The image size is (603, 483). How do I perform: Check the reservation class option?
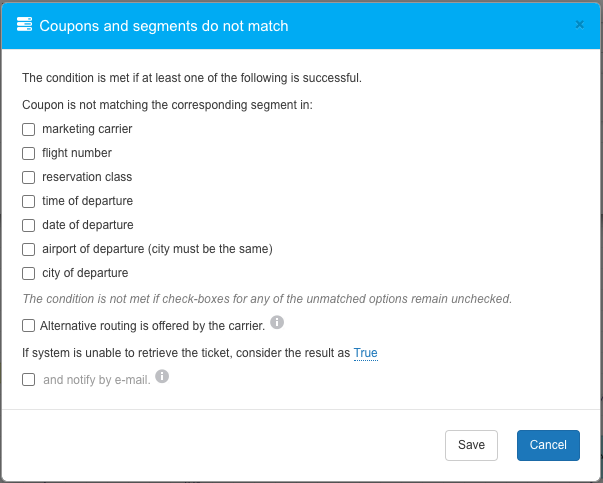click(x=29, y=177)
